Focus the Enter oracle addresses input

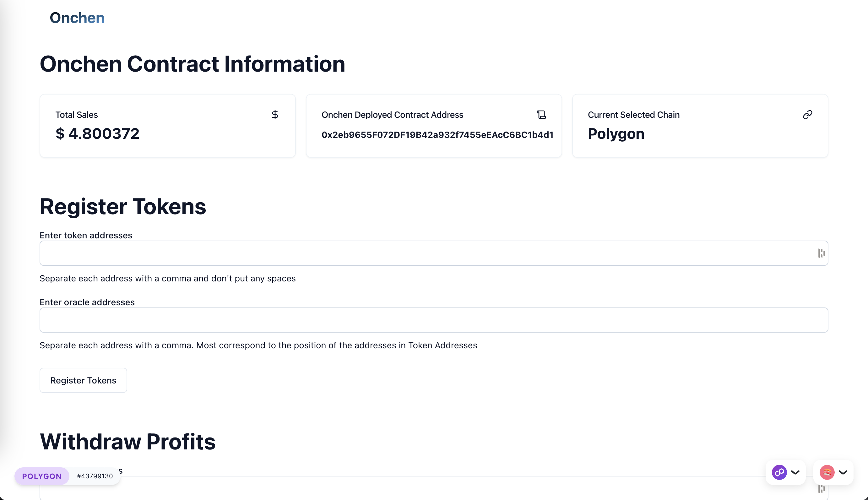click(433, 320)
